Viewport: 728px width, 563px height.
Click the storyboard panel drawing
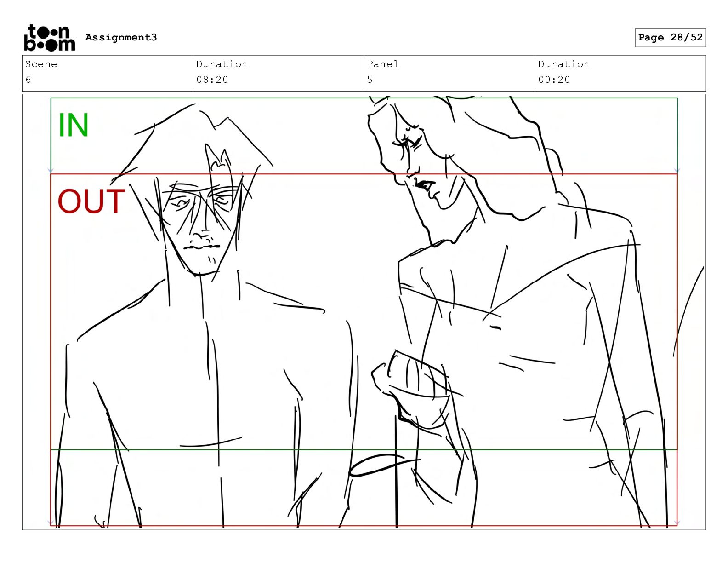364,312
